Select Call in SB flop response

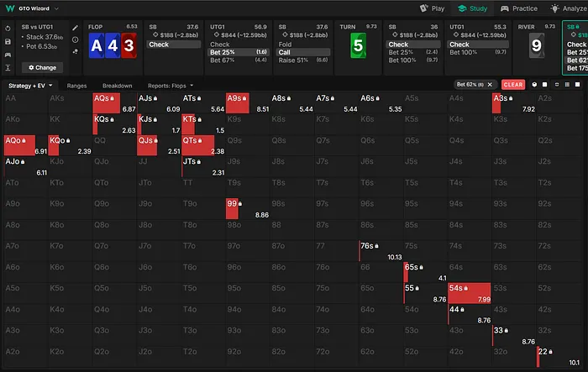click(x=303, y=52)
